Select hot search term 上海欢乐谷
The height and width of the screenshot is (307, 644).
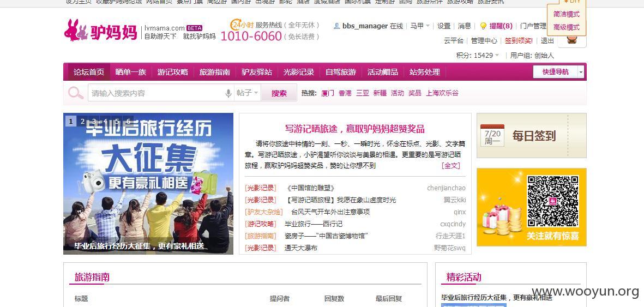click(x=442, y=93)
